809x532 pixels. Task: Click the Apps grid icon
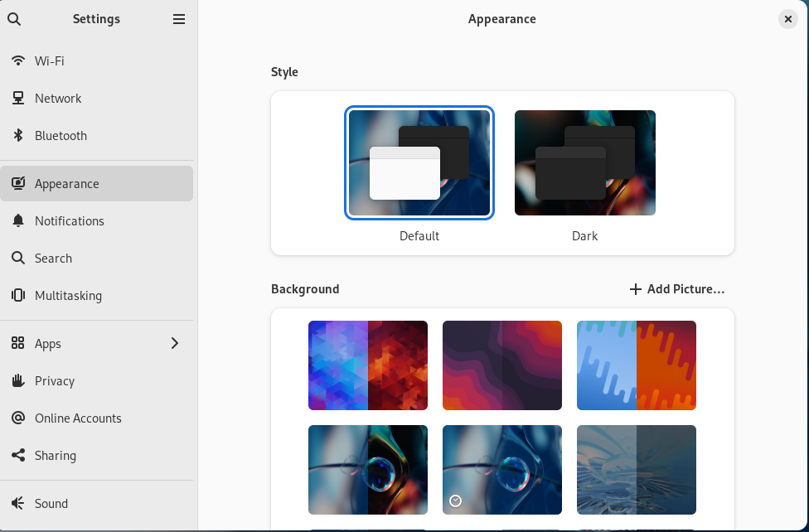coord(18,343)
